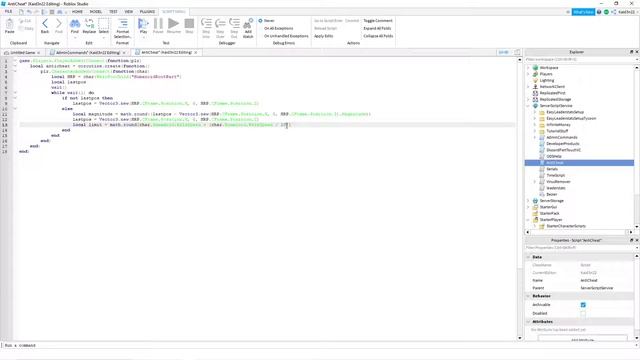Start the Play test button
640x360 pixels.
point(143,25)
